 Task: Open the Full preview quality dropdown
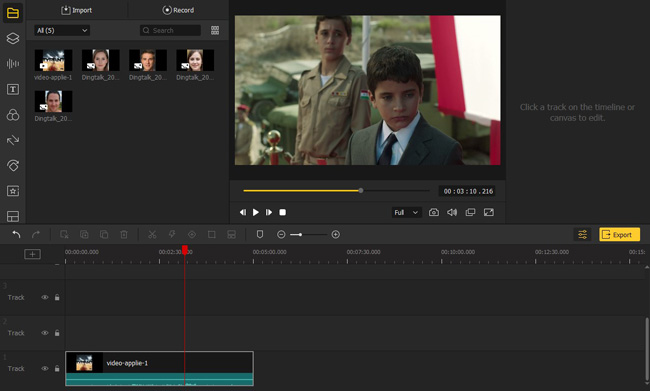pyautogui.click(x=407, y=212)
